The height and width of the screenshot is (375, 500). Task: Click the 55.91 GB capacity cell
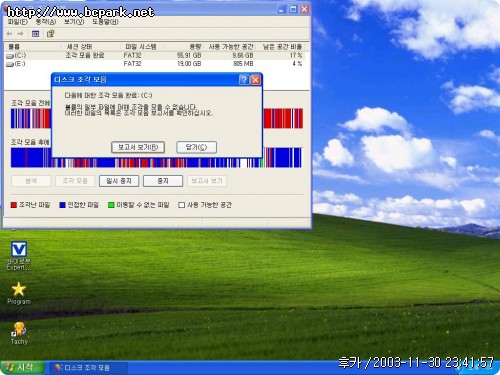tap(189, 55)
